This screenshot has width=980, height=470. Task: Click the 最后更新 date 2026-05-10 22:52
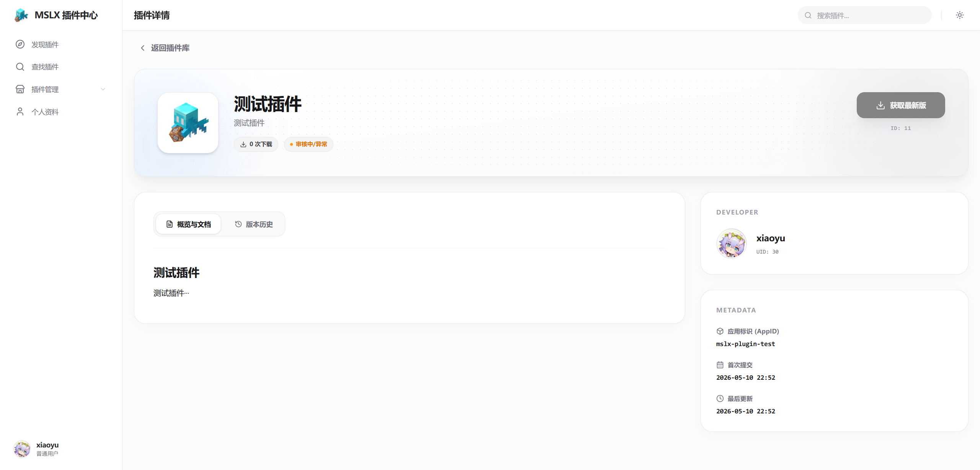click(746, 411)
